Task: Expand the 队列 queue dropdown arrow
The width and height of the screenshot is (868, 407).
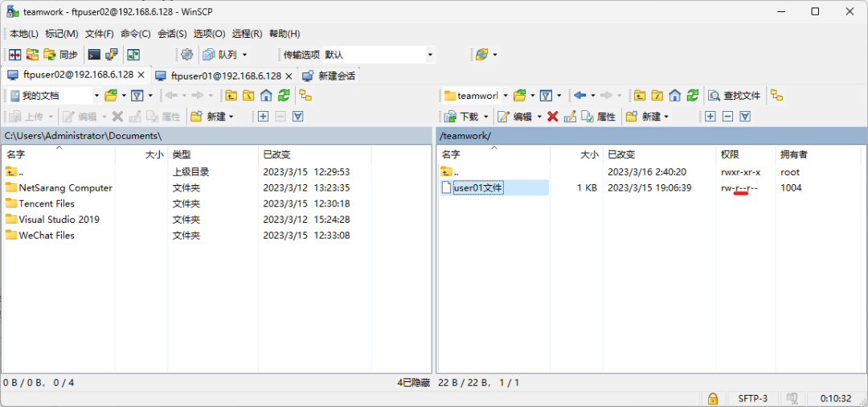Action: [x=244, y=55]
